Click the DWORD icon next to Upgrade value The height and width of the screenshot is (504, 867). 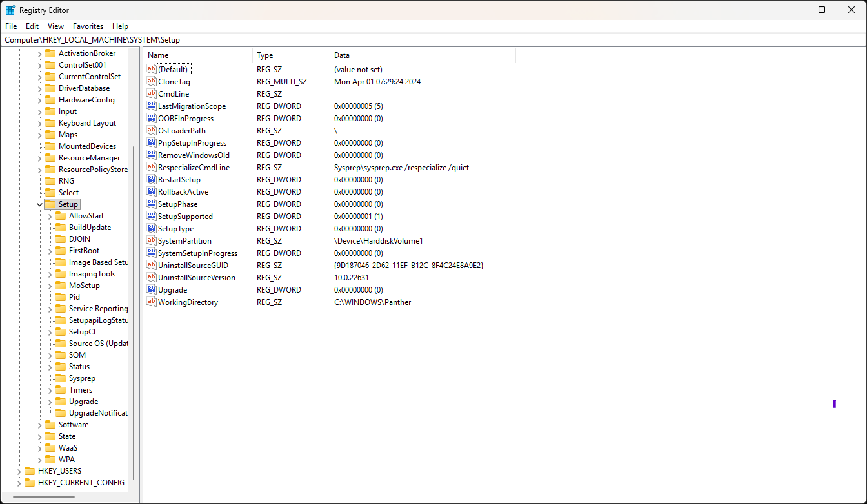click(x=152, y=290)
